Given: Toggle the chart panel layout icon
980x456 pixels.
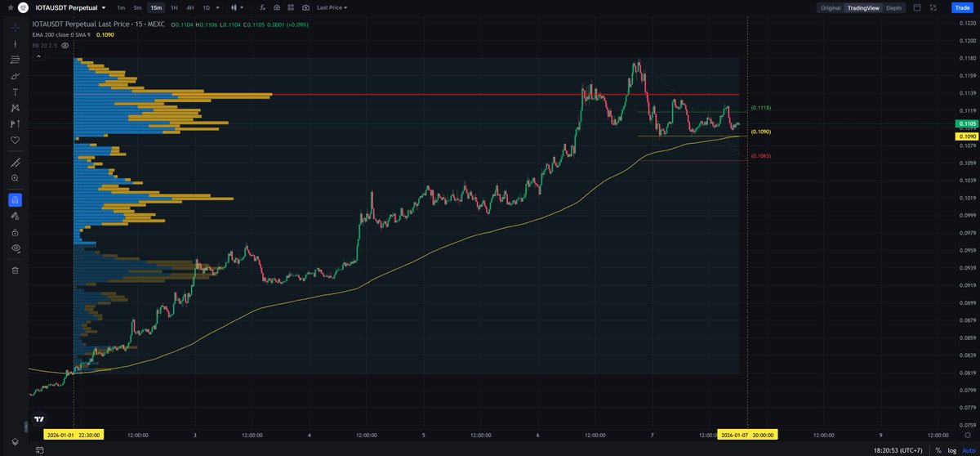Looking at the screenshot, I should (917, 7).
